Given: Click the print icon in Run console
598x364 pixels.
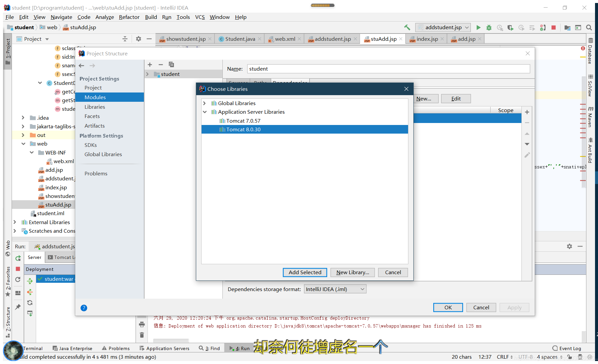Looking at the screenshot, I should [x=142, y=324].
